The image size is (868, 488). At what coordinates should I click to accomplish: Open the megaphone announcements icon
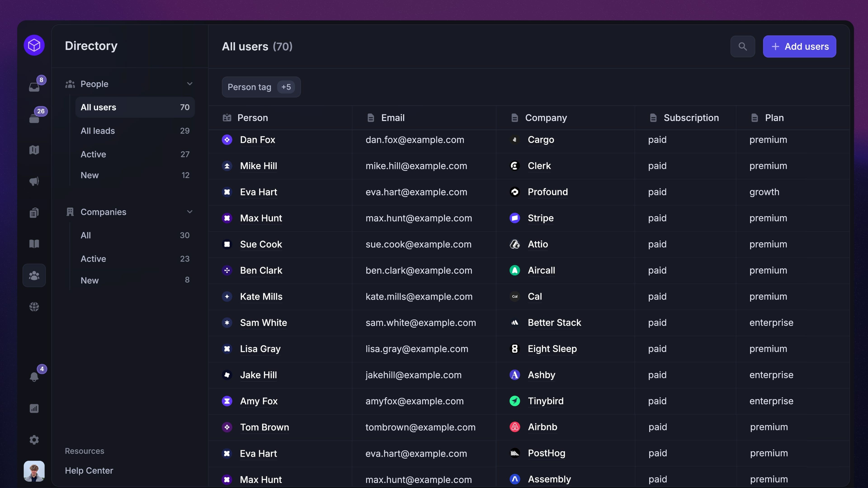[34, 181]
